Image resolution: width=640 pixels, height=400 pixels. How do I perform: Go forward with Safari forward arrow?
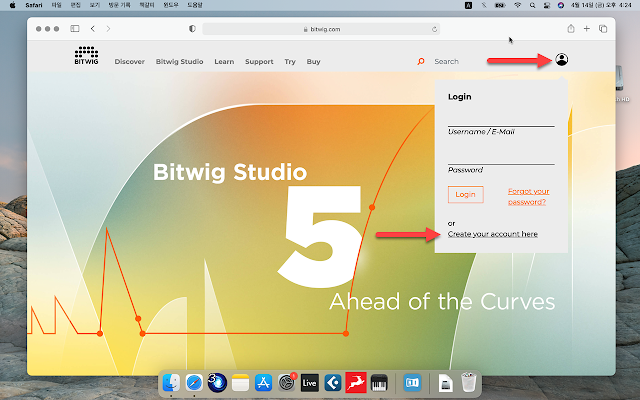point(108,29)
